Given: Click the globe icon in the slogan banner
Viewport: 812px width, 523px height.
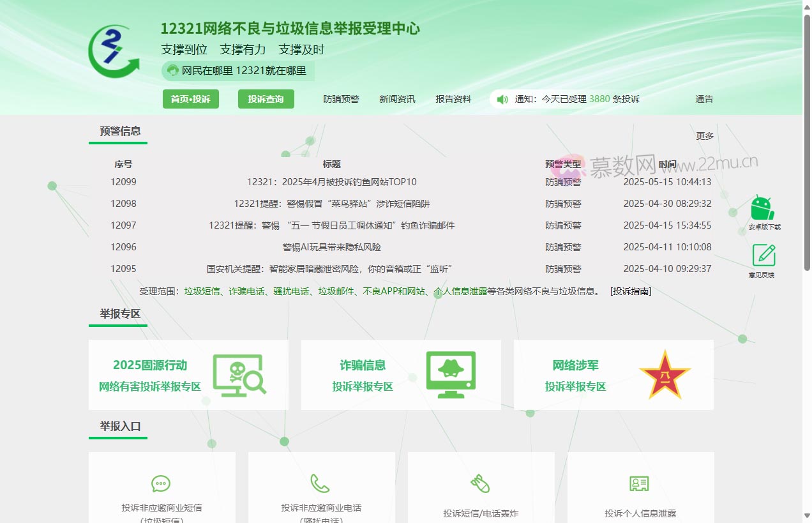Looking at the screenshot, I should pos(173,70).
